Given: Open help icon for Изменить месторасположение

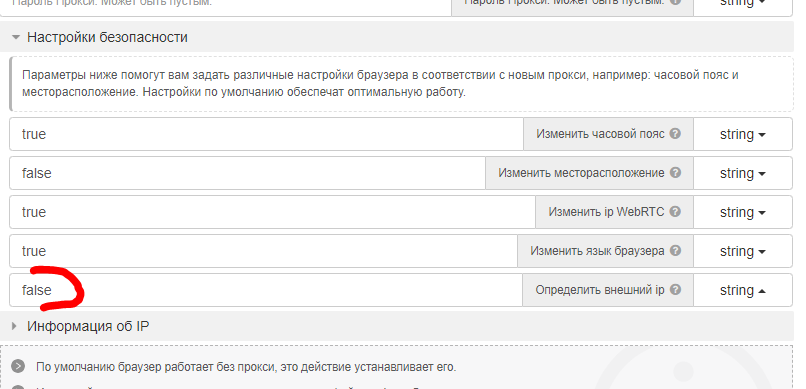Looking at the screenshot, I should click(675, 173).
